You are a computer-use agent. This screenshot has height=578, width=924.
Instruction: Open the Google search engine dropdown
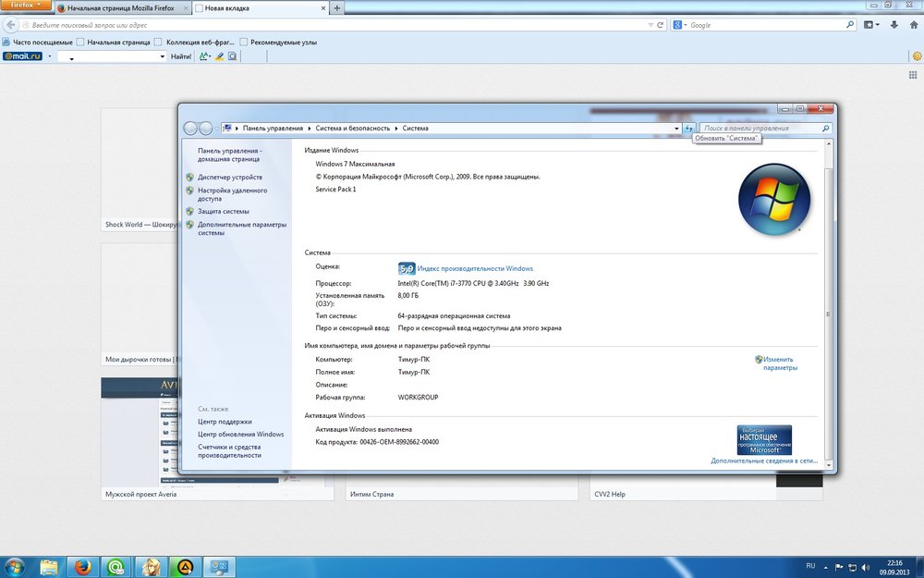click(681, 25)
